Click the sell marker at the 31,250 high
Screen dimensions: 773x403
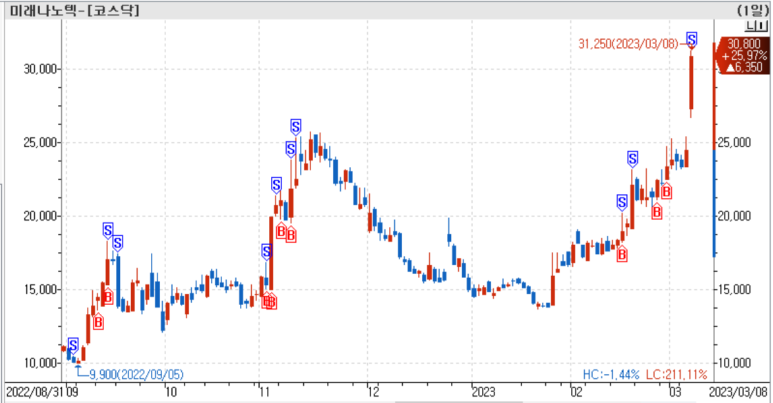[692, 39]
